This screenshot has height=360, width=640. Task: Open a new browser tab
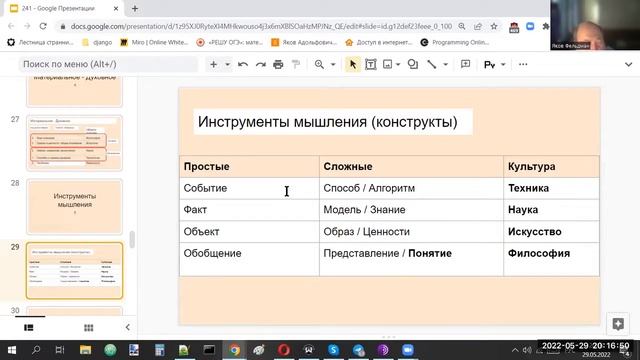[x=135, y=9]
